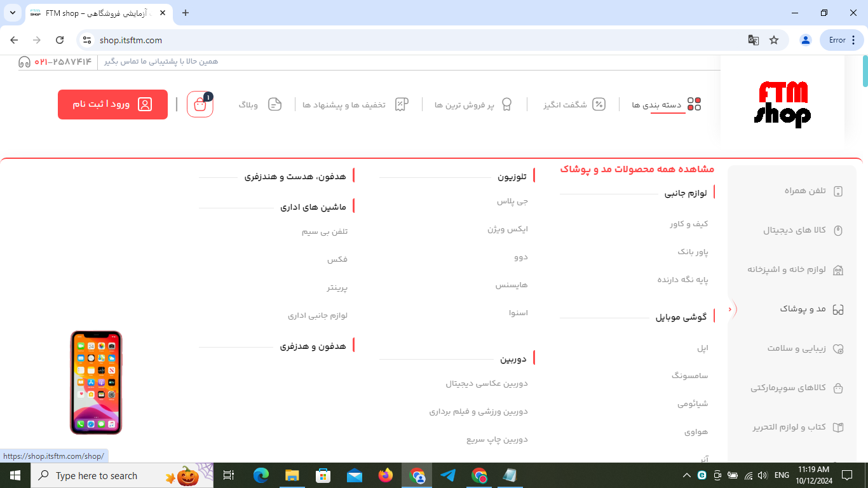Screen dimensions: 868x488
Task: Click the page vertical scrollbar thumb
Action: point(865,71)
